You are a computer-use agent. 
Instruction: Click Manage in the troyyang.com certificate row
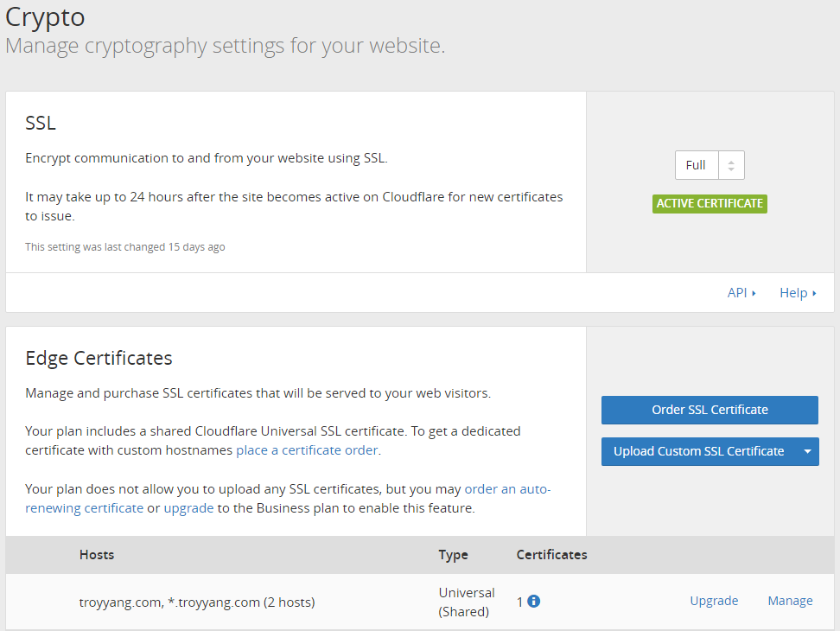point(790,601)
